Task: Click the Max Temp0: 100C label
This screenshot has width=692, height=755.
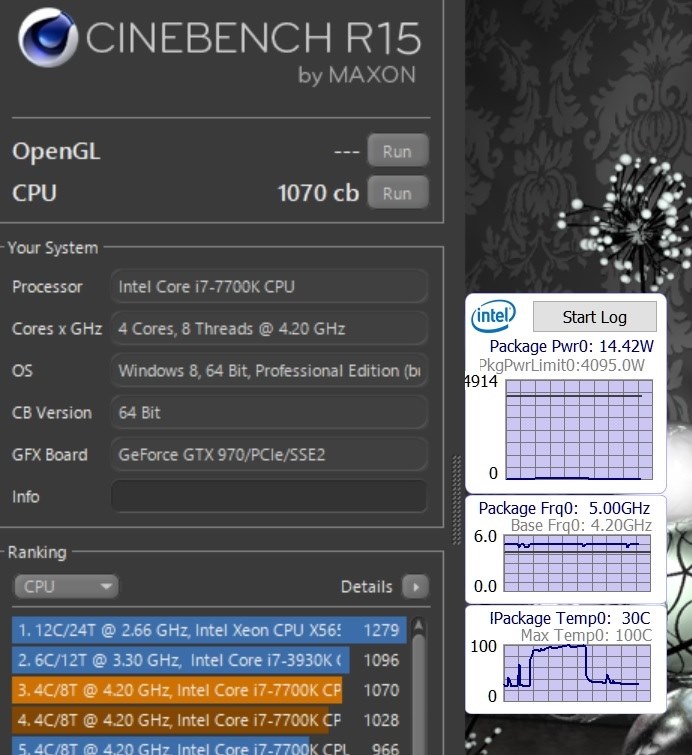Action: (x=586, y=635)
